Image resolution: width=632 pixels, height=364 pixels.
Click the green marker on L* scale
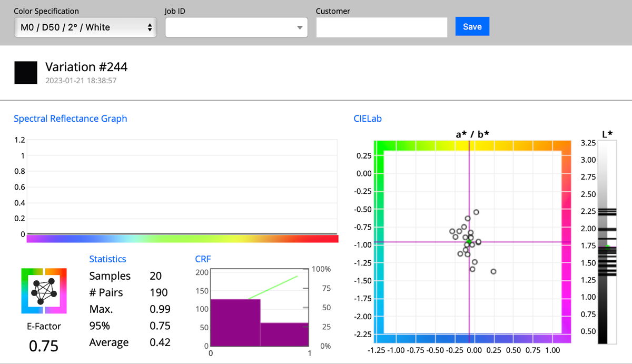tap(607, 247)
